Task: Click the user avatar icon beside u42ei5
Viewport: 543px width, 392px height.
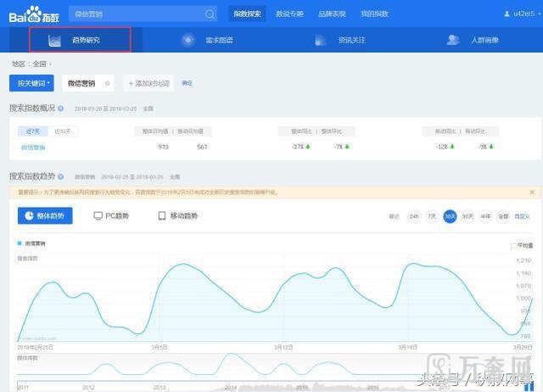Action: pyautogui.click(x=507, y=14)
